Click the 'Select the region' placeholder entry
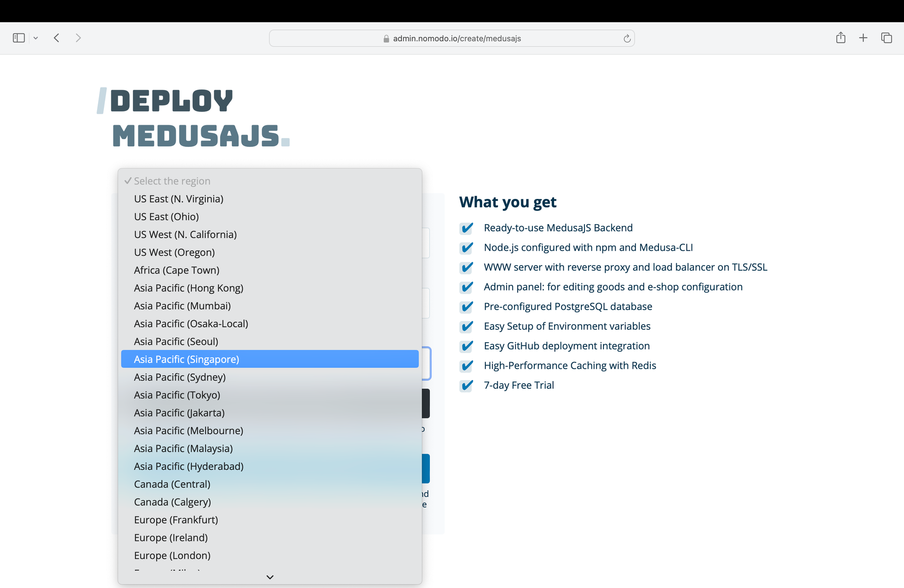 point(172,181)
